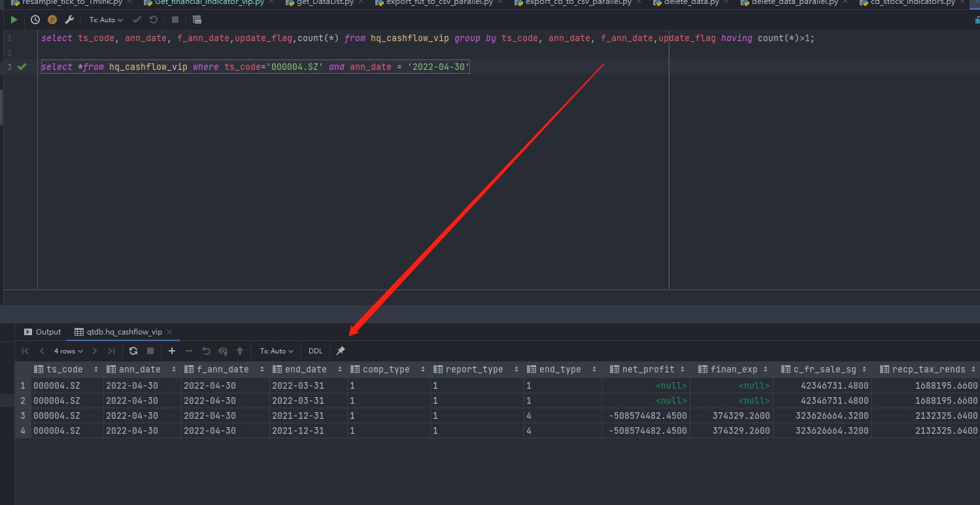Click the row 1 number in grid
The image size is (980, 505).
[x=22, y=385]
